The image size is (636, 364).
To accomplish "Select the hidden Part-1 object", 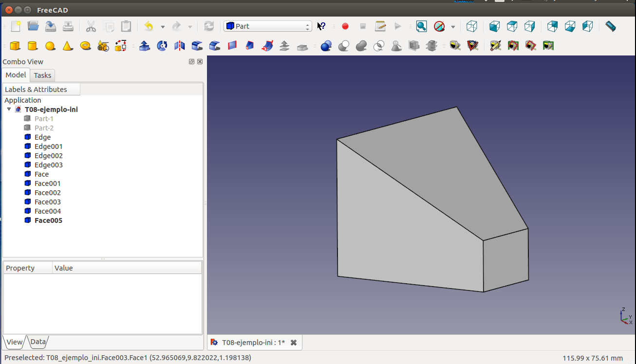I will (x=44, y=119).
